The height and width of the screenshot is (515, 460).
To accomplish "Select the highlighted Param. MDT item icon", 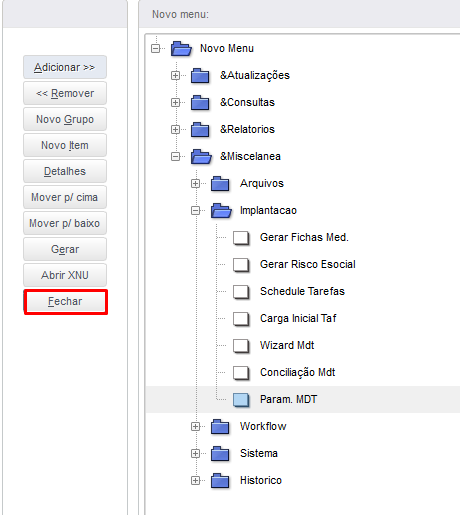I will [241, 400].
